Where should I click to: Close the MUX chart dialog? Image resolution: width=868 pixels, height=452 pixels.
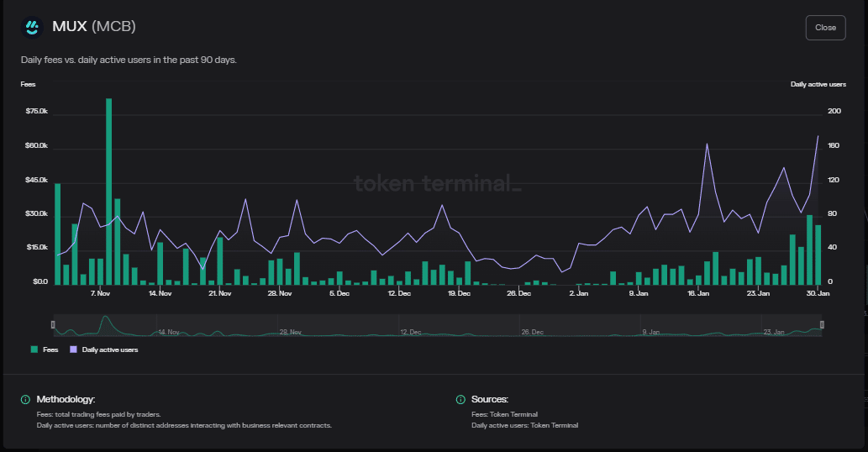click(x=825, y=28)
